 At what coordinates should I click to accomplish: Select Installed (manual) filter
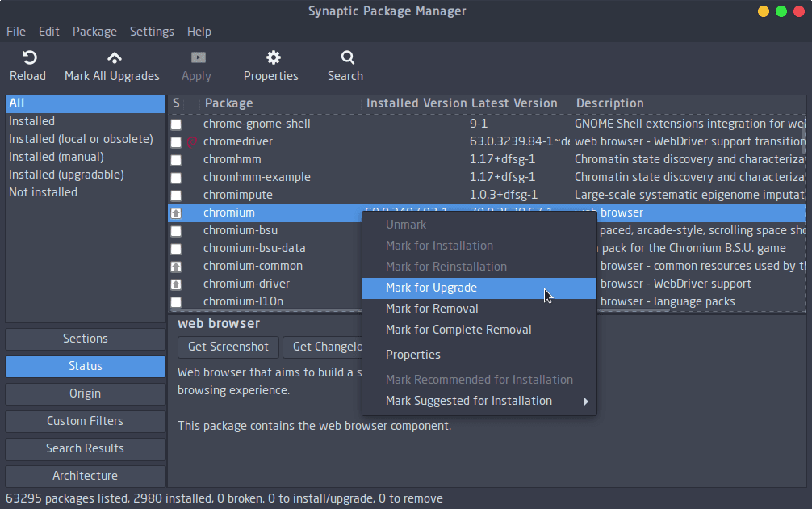click(x=86, y=157)
